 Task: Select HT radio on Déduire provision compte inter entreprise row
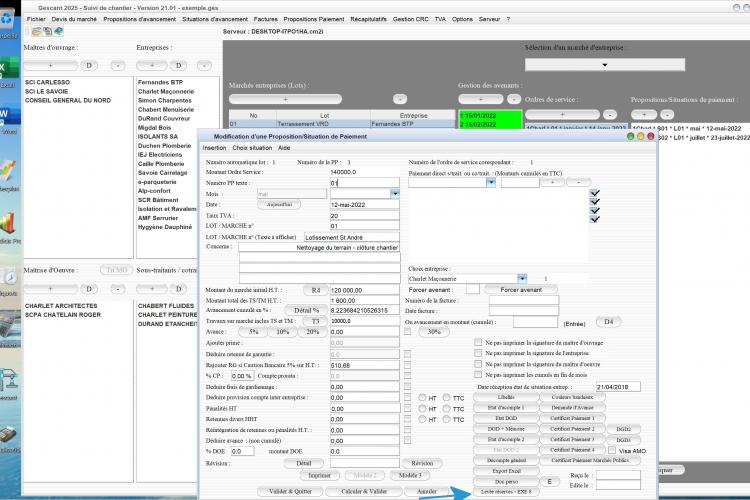422,398
